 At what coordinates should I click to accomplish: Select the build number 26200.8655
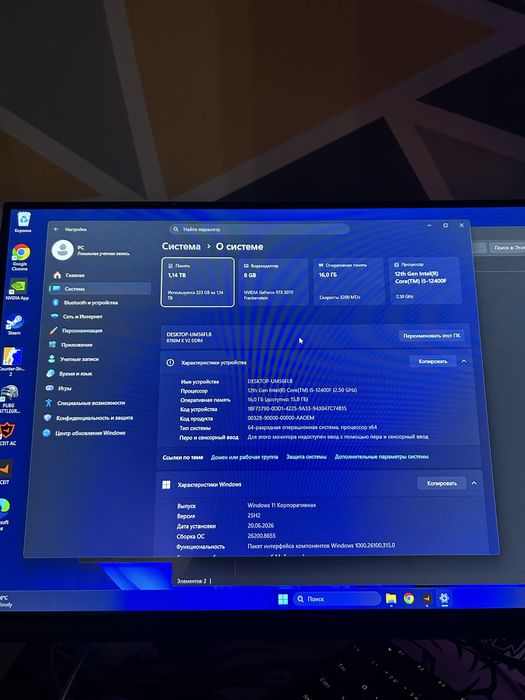pos(262,536)
